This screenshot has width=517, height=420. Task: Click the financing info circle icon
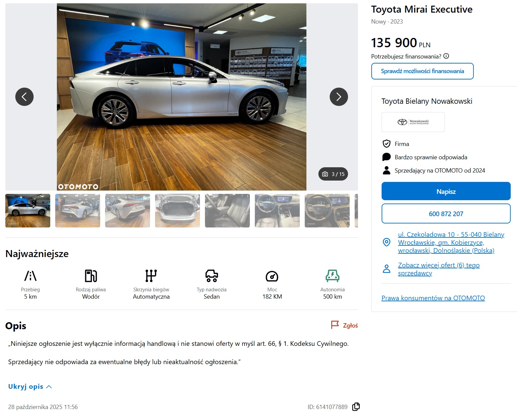click(446, 56)
